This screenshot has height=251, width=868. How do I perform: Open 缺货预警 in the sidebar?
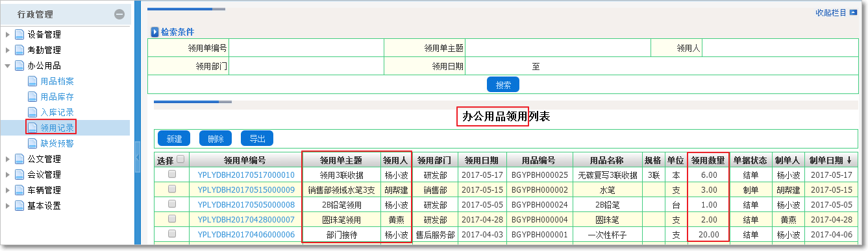[57, 143]
